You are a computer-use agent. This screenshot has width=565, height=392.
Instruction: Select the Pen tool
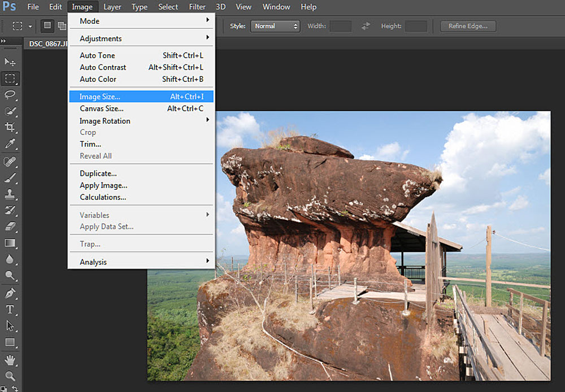coord(10,293)
